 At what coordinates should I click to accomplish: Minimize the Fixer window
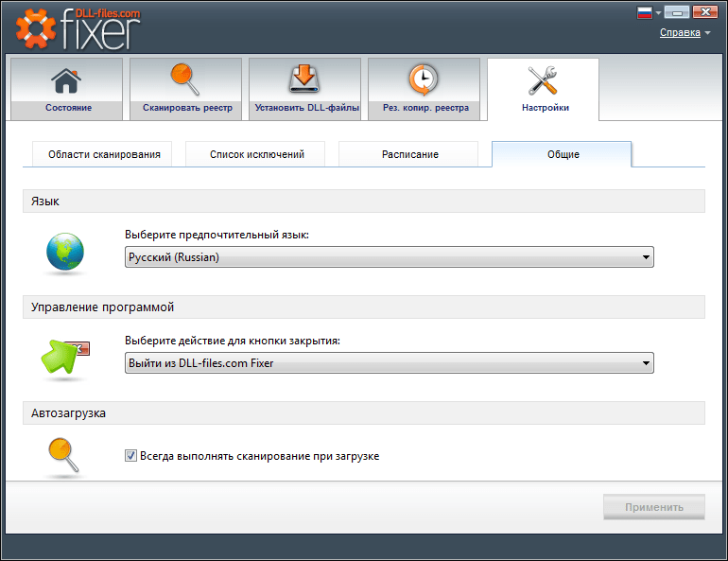click(x=677, y=12)
